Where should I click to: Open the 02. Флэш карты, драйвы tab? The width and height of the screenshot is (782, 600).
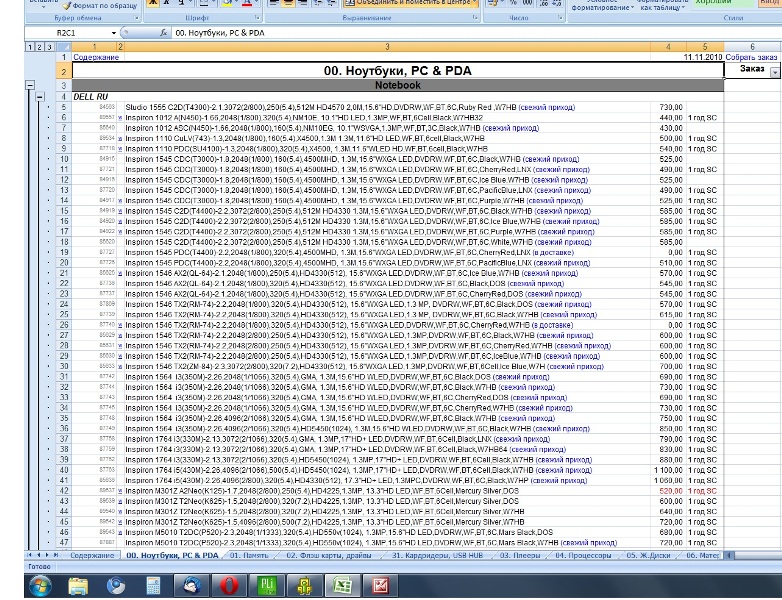tap(329, 555)
